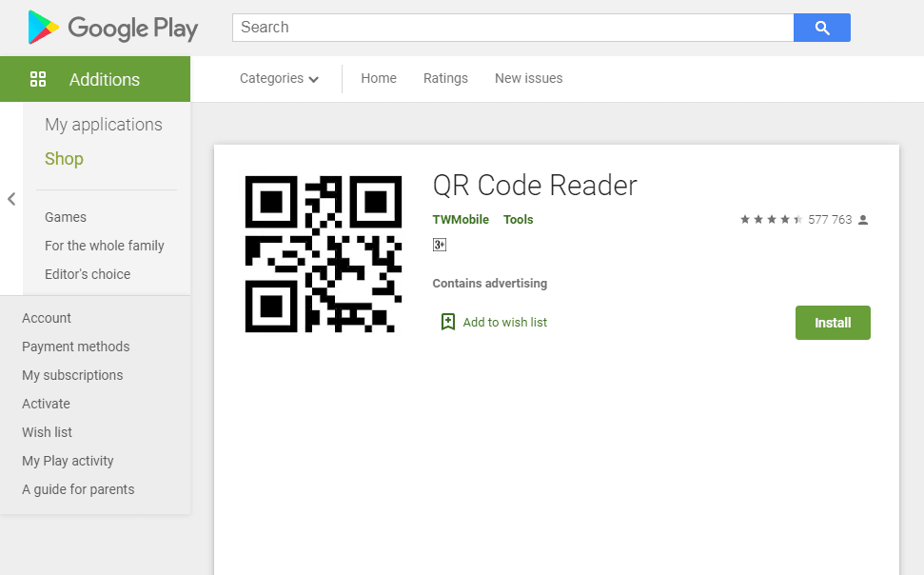Click the Additions grid icon
924x575 pixels.
pyautogui.click(x=38, y=79)
